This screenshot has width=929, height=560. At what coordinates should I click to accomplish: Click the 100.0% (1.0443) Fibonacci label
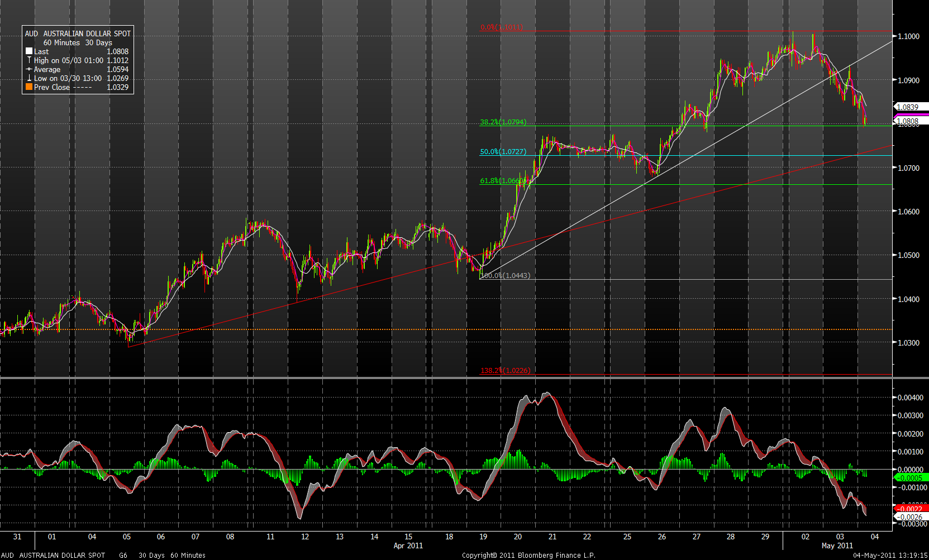point(505,276)
